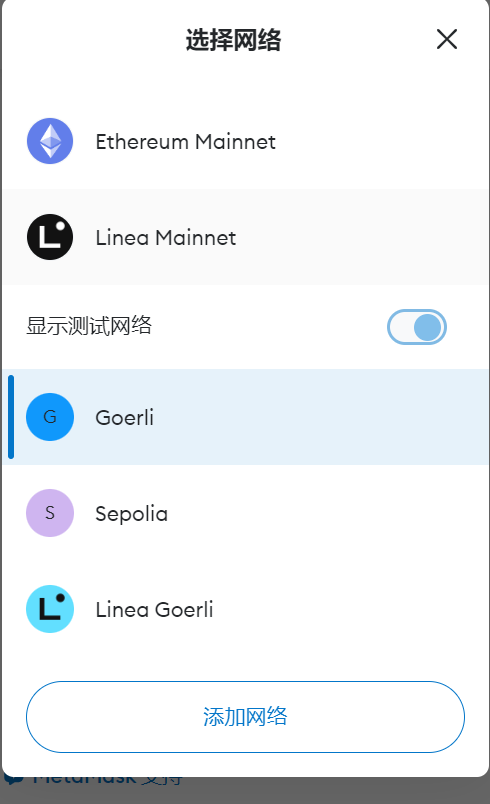Close the 选择网络 dialog with the X
The width and height of the screenshot is (490, 804).
[x=446, y=39]
